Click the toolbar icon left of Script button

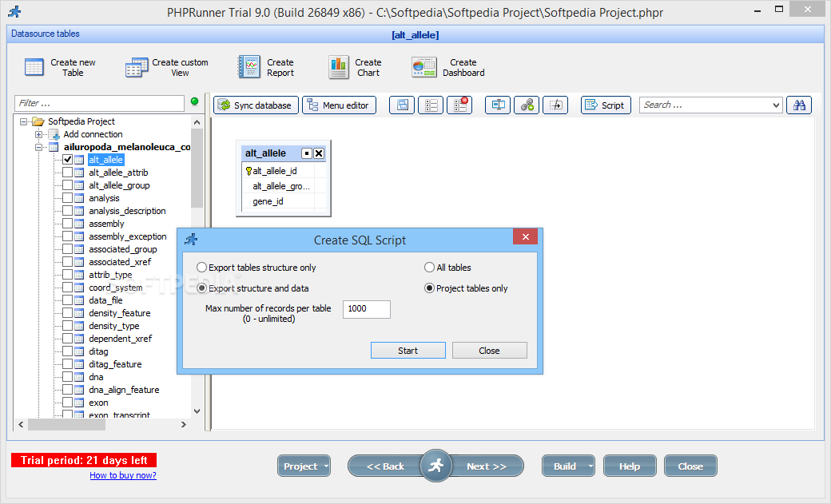555,105
